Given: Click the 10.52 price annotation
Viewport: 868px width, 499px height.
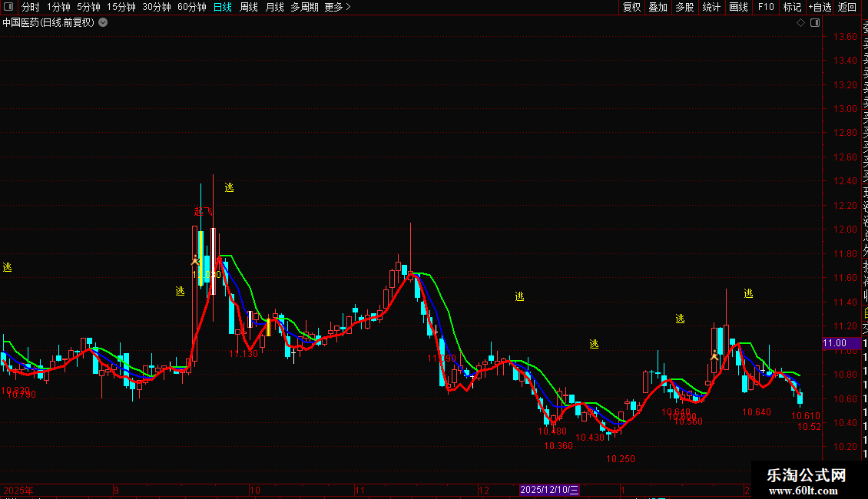Looking at the screenshot, I should 809,427.
